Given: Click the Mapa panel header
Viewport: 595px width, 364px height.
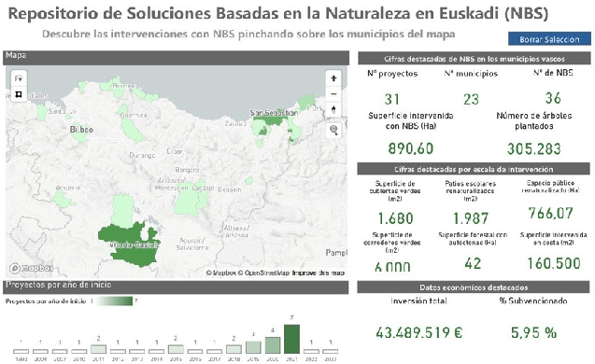Looking at the screenshot, I should coord(176,58).
